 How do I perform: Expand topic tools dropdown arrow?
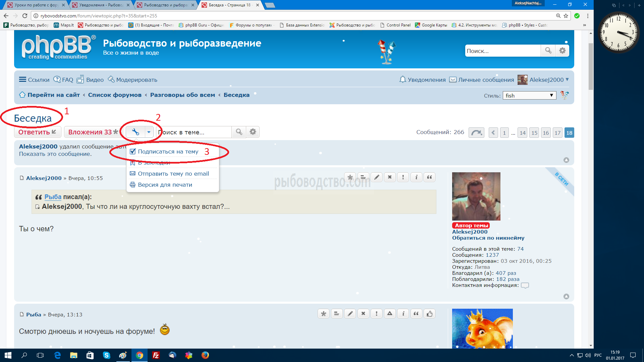tap(149, 132)
